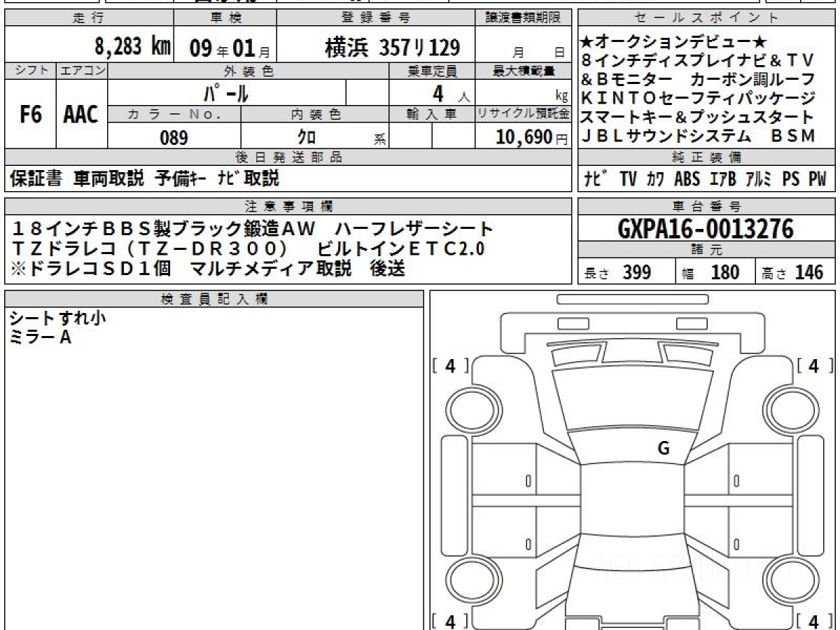Select the PW equipment code
This screenshot has width=840, height=630.
[818, 179]
